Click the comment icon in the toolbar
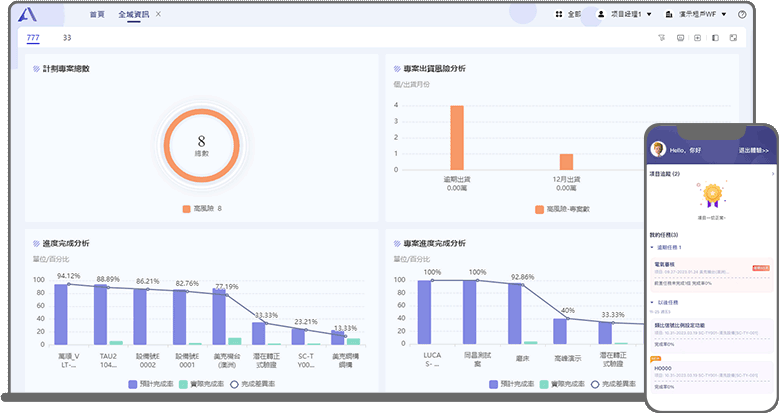Screen dimensions: 779x418 tap(680, 38)
